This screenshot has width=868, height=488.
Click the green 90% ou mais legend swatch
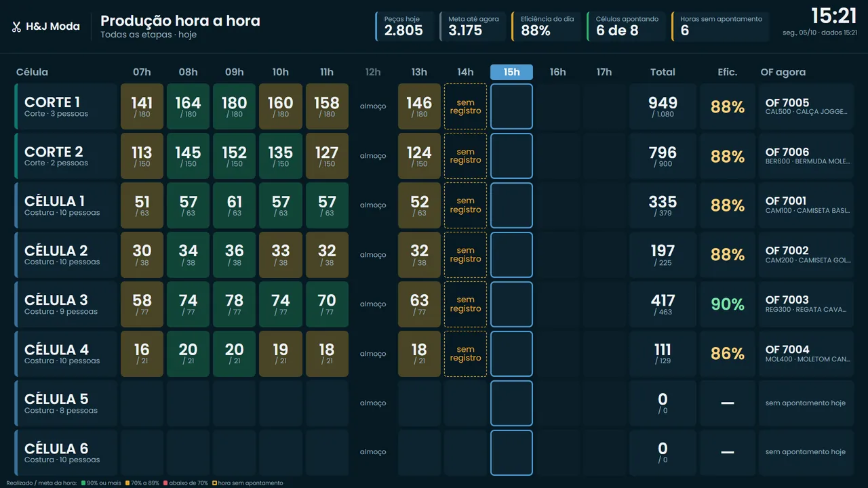[x=83, y=483]
